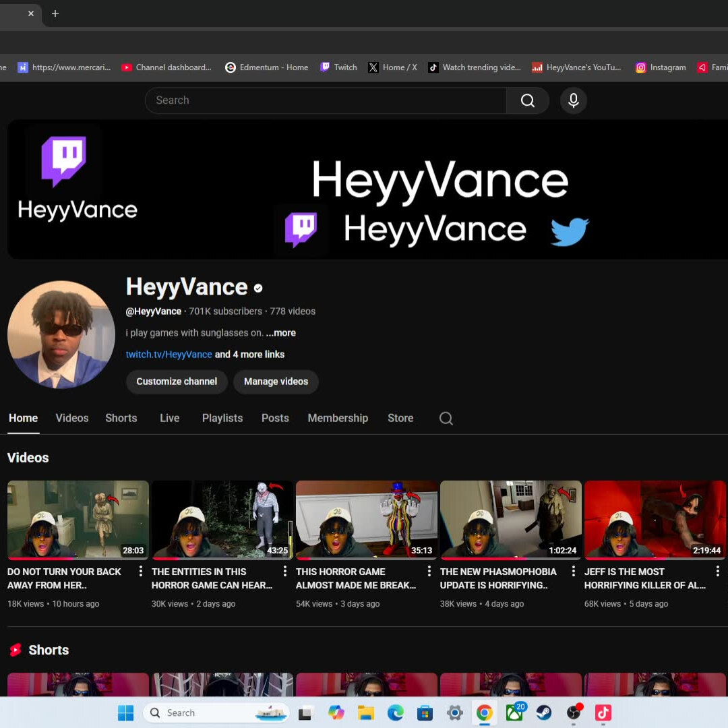
Task: Open a new browser tab with plus
Action: tap(55, 13)
